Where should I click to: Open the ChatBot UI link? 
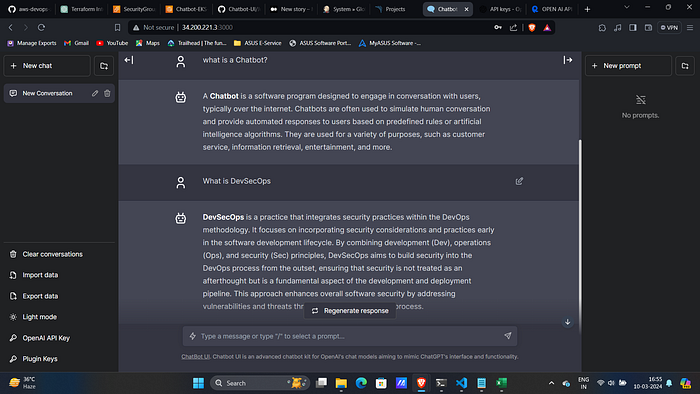[195, 357]
